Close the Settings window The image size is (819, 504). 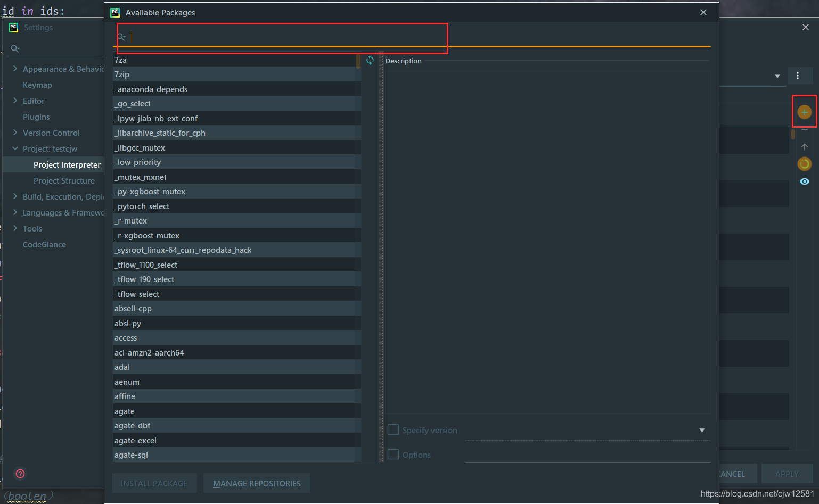click(806, 27)
